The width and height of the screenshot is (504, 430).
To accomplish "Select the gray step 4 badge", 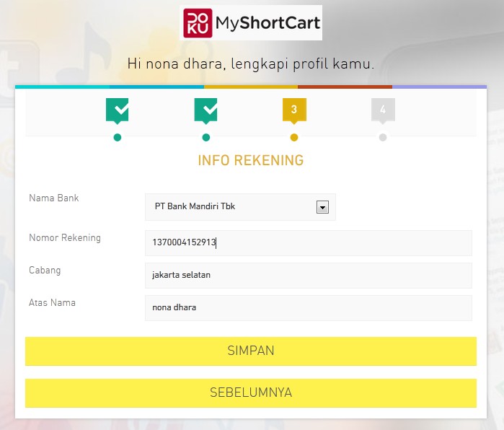I will point(383,110).
